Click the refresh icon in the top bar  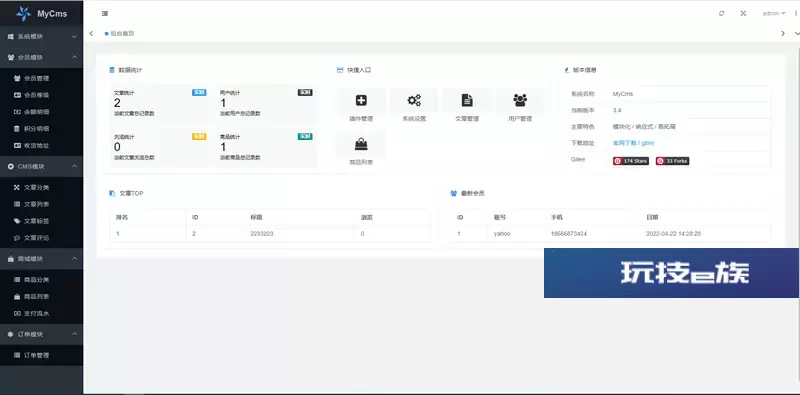coord(721,13)
